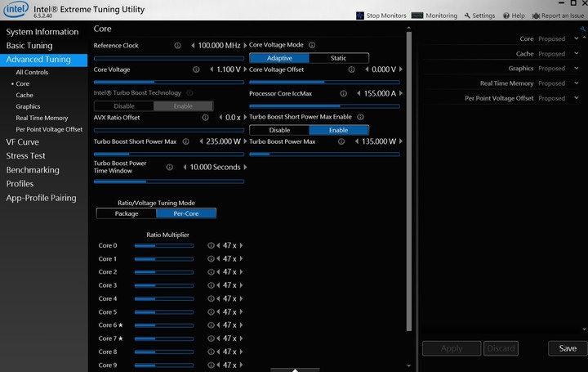Show info for Core Voltage Offset
The image size is (588, 372).
[x=351, y=69]
